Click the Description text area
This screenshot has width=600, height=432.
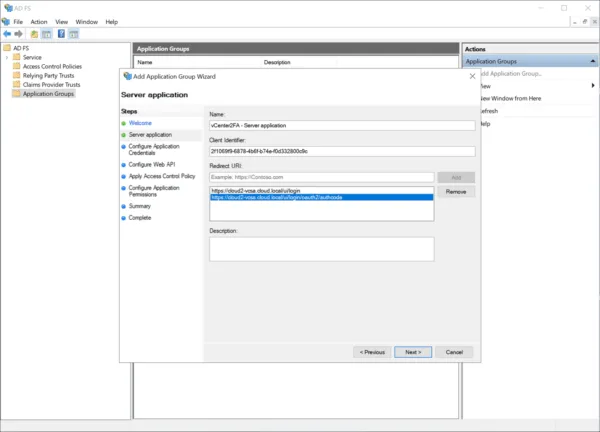321,249
